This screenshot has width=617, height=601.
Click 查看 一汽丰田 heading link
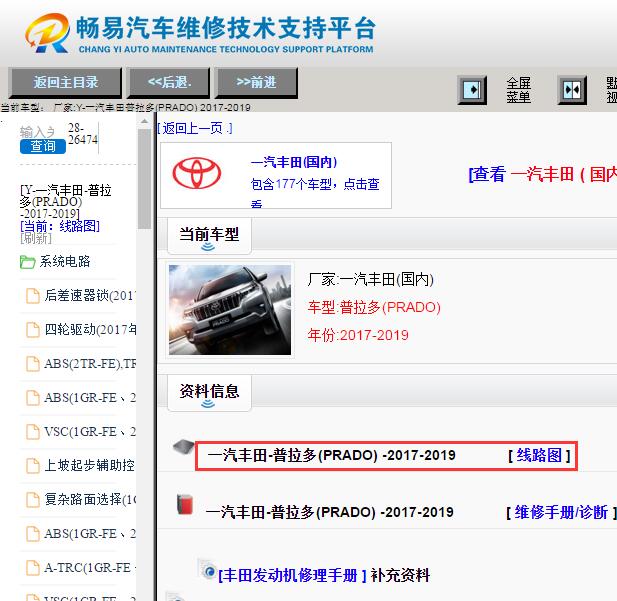pos(543,174)
